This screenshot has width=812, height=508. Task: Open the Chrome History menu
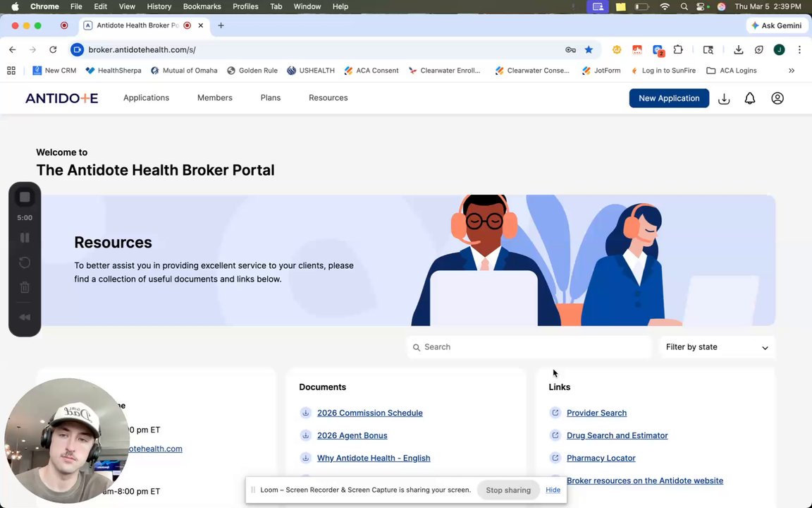[x=159, y=7]
